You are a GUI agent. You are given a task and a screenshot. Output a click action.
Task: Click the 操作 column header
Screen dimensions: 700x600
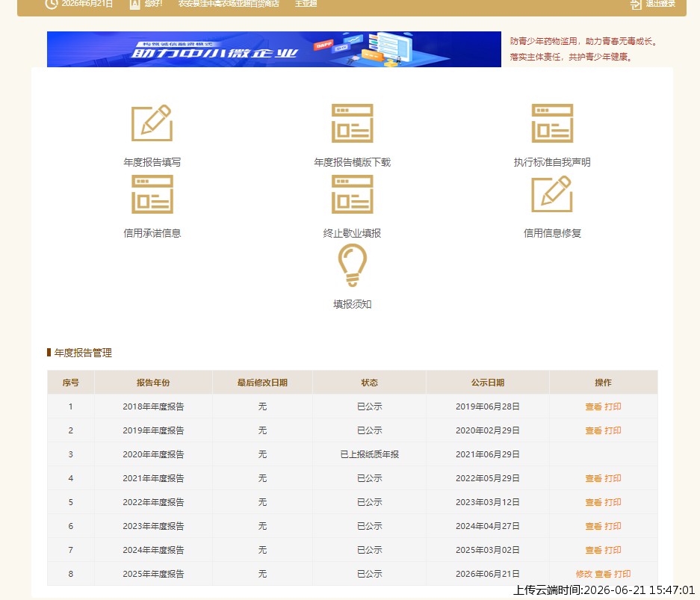(603, 382)
